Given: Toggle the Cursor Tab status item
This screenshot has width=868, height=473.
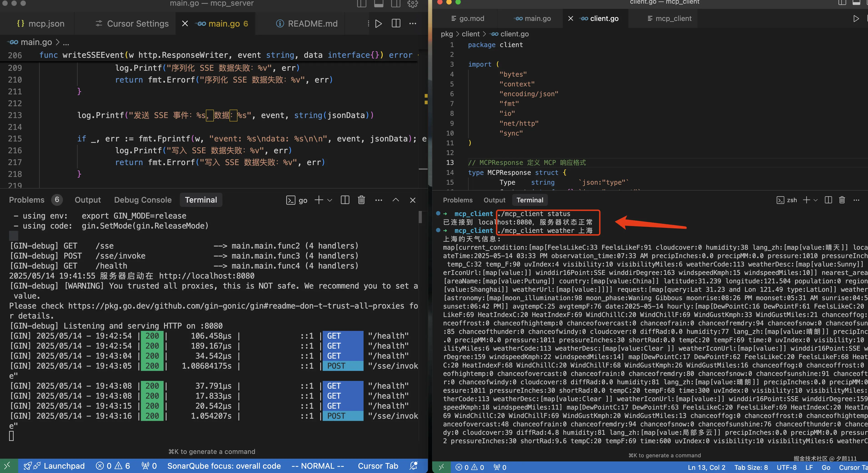Looking at the screenshot, I should coord(378,465).
